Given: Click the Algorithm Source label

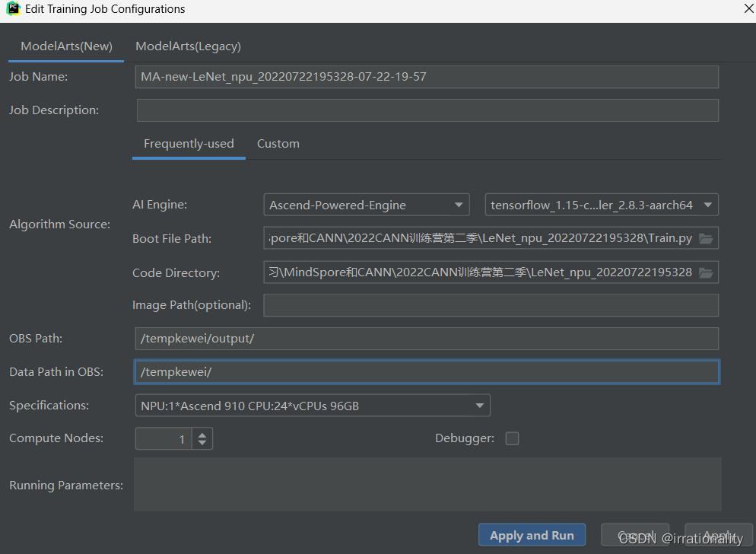Looking at the screenshot, I should coord(60,224).
